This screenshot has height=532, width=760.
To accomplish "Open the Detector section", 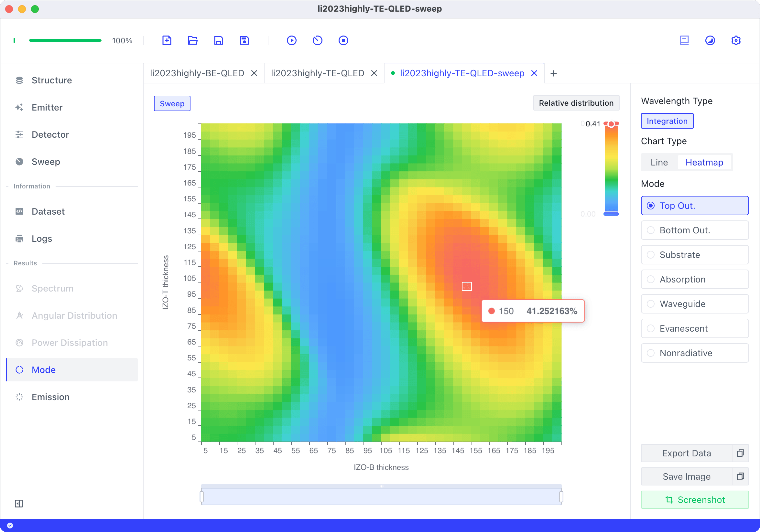I will tap(72, 134).
